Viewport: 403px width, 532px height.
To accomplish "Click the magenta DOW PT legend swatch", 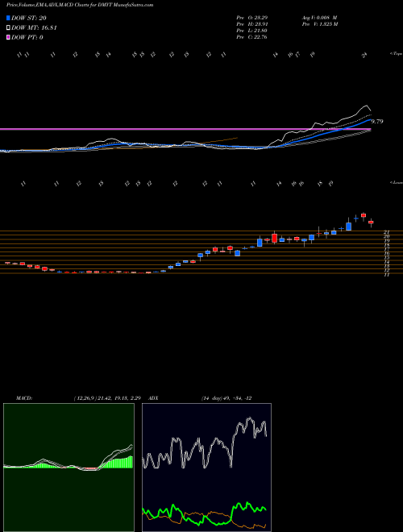I will coord(8,37).
